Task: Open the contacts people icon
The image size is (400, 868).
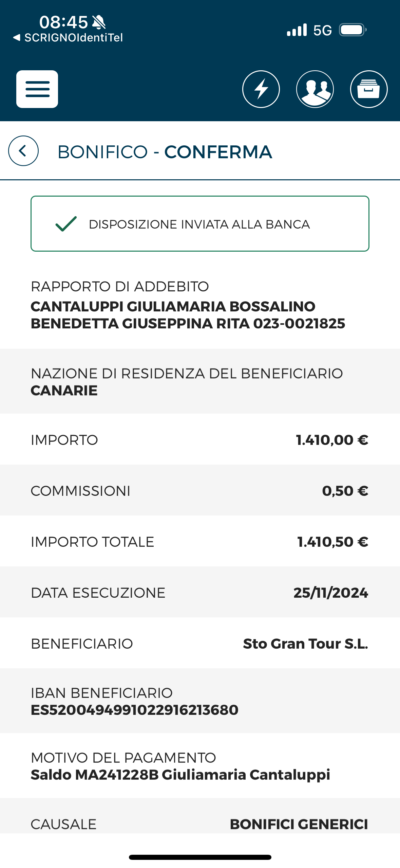Action: pyautogui.click(x=315, y=89)
